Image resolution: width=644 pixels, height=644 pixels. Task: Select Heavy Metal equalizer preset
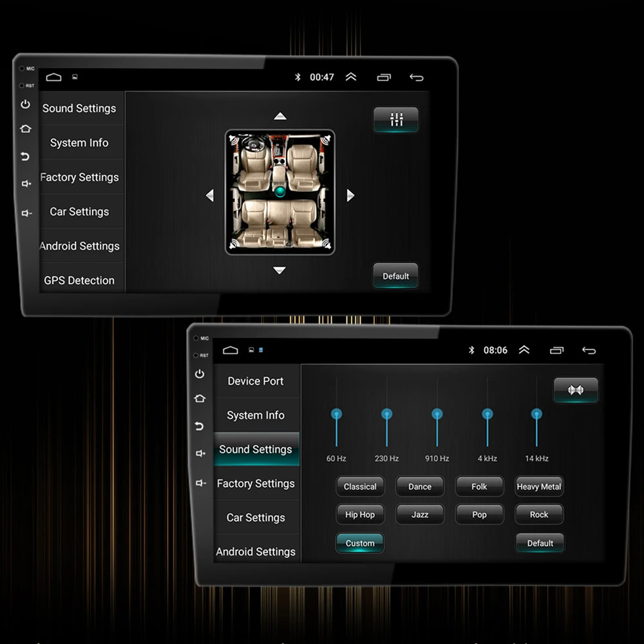[x=539, y=486]
